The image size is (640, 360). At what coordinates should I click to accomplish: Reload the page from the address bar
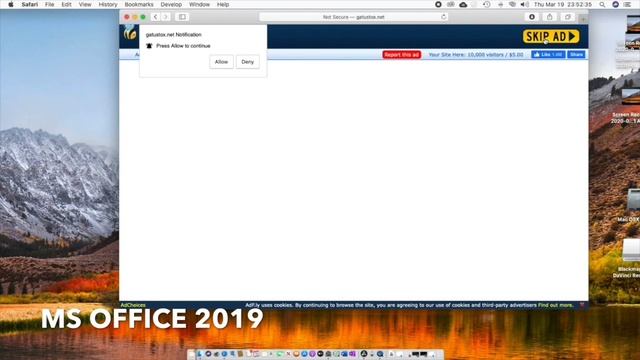pos(443,17)
